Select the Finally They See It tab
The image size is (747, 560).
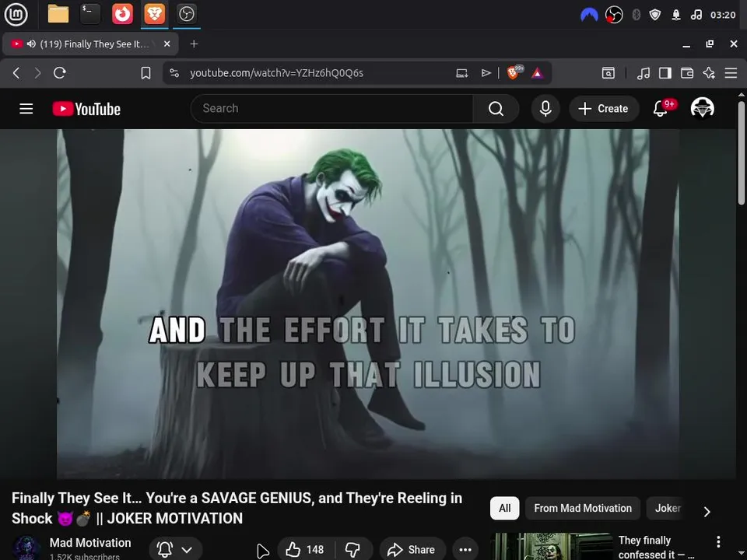pos(90,44)
